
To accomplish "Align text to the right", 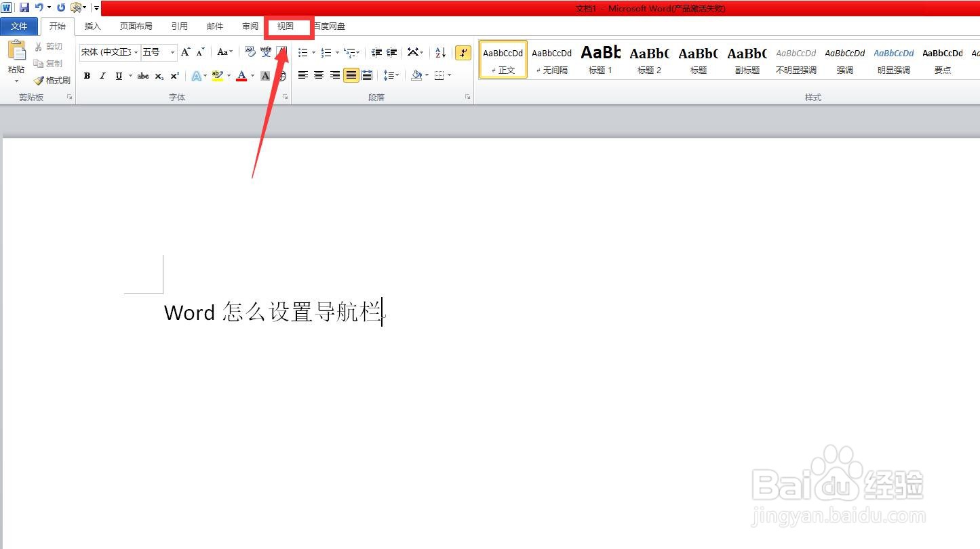I will (334, 75).
